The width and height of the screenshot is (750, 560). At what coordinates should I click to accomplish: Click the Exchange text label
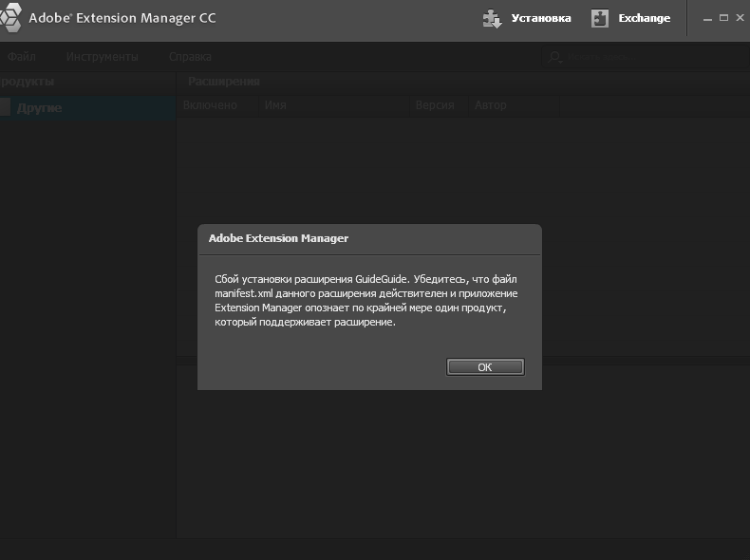tap(645, 18)
